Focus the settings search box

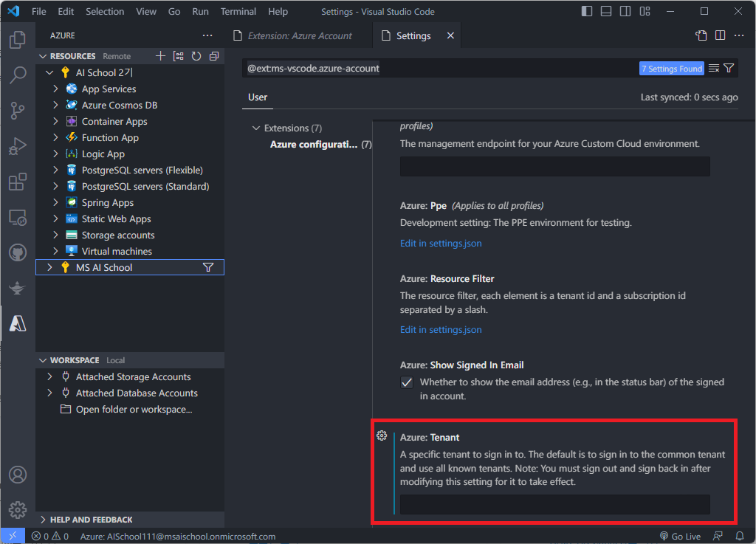(441, 69)
